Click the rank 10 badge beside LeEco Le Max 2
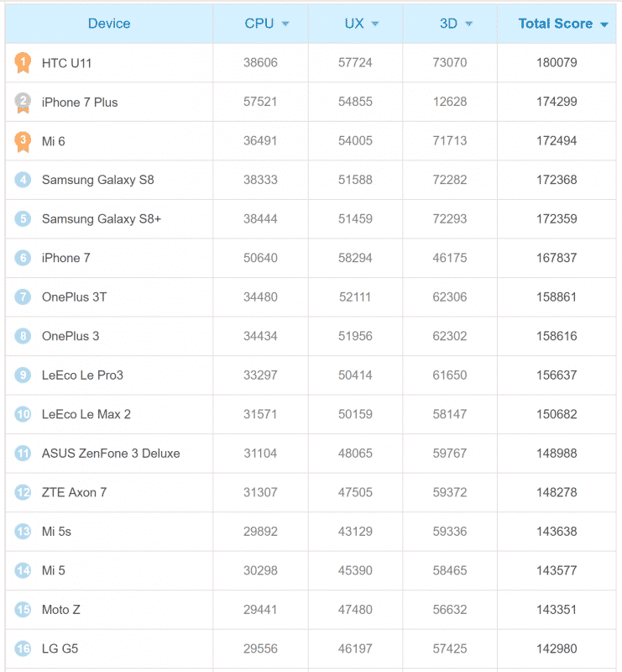The image size is (622, 672). [x=23, y=414]
